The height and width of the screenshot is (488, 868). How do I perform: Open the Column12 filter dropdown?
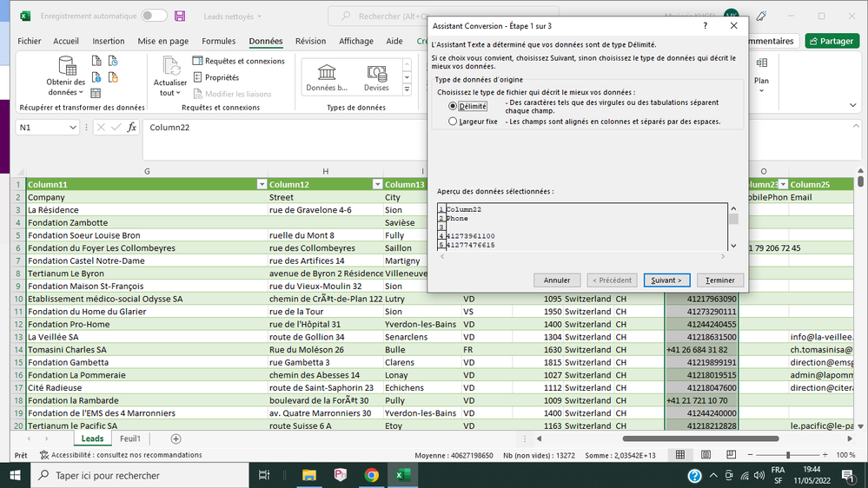(378, 184)
